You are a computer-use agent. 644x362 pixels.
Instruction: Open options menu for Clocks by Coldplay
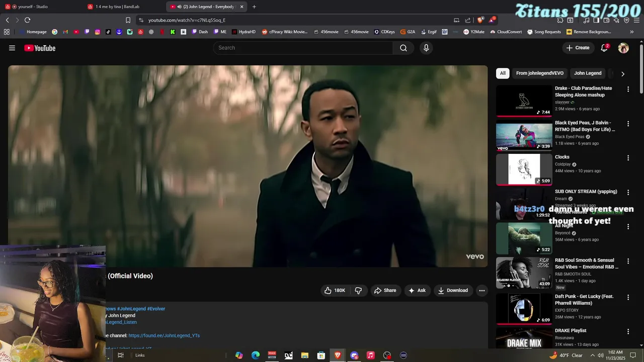[628, 158]
